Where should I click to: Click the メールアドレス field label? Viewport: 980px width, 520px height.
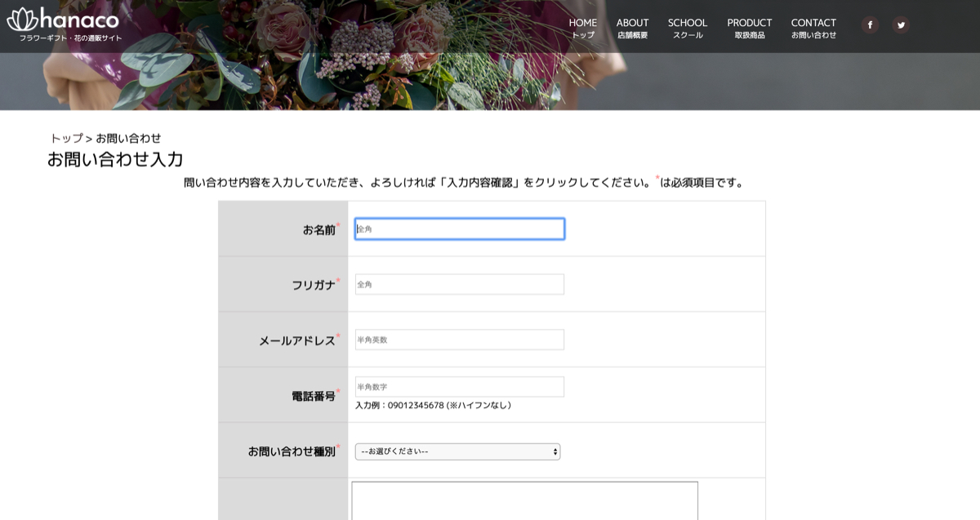[296, 341]
